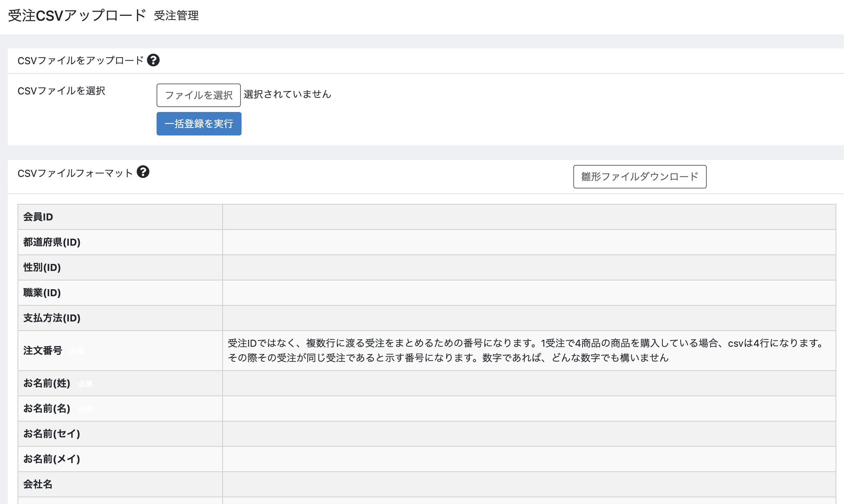Select the 会員ID table row label
Screen dimensions: 844x504
(x=38, y=217)
